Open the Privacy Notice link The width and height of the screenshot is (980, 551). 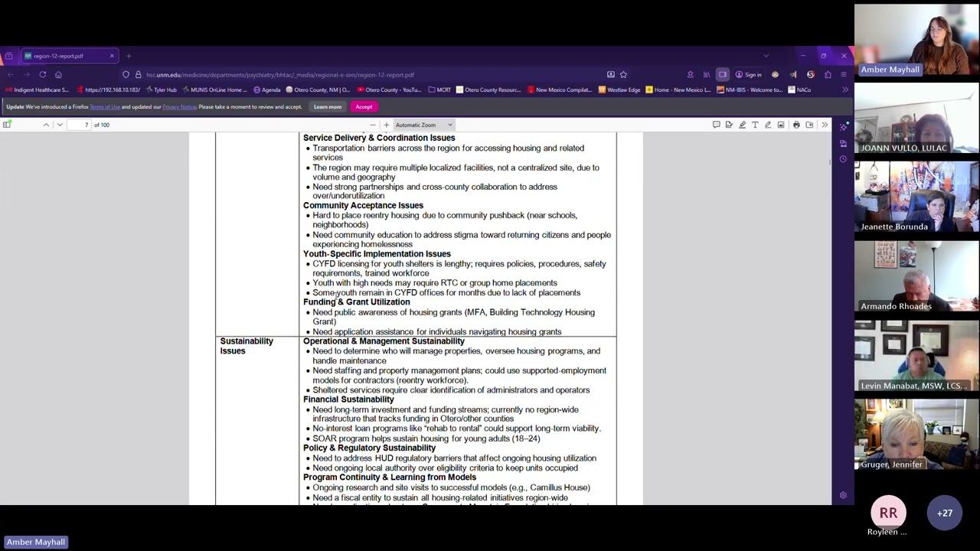(x=179, y=107)
